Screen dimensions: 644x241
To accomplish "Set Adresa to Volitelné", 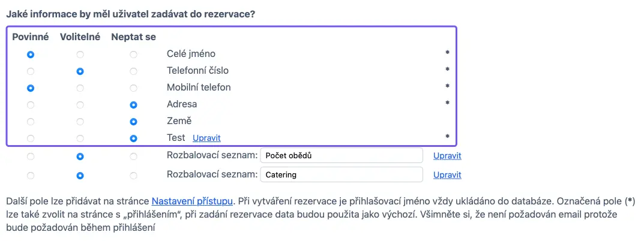I will 80,105.
